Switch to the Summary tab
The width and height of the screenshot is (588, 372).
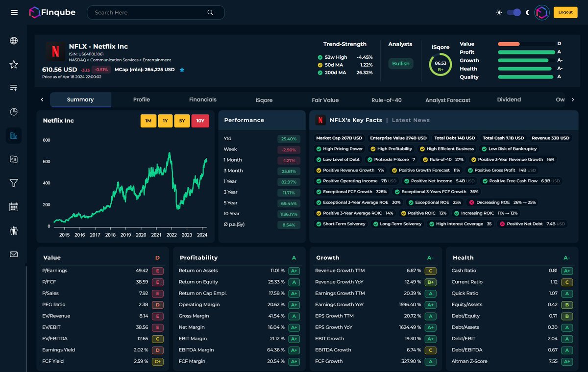(x=80, y=99)
